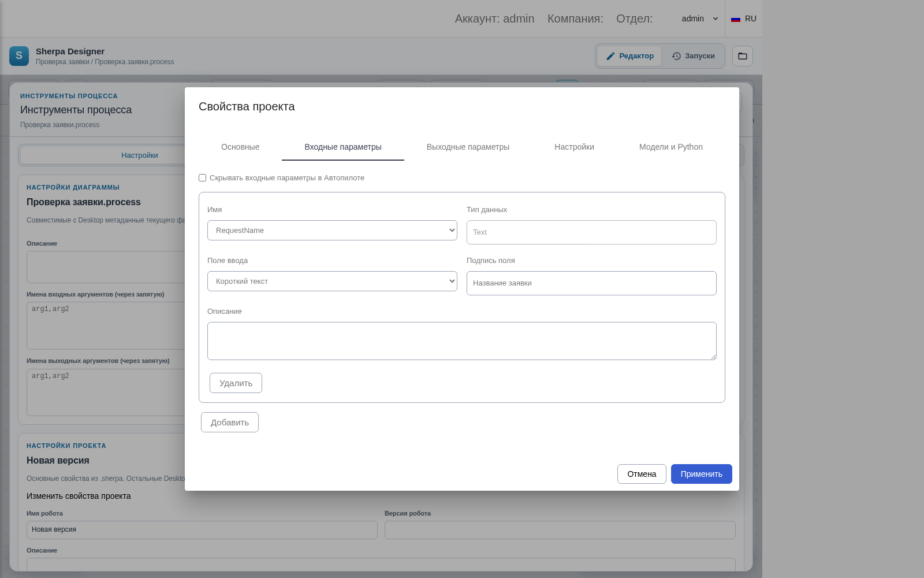Click the Sherpa Designer logo icon
This screenshot has height=578, width=924.
[x=19, y=56]
